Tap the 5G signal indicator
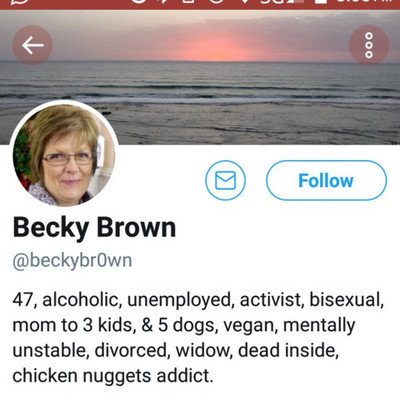Viewport: 400px width, 400px height. (x=273, y=2)
